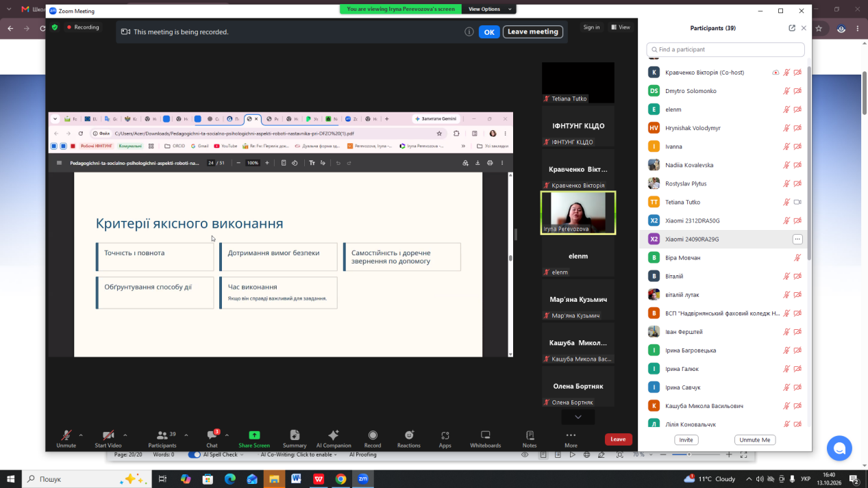Viewport: 868px width, 488px height.
Task: Expand audio options arrow beside Unmute
Action: 81,435
